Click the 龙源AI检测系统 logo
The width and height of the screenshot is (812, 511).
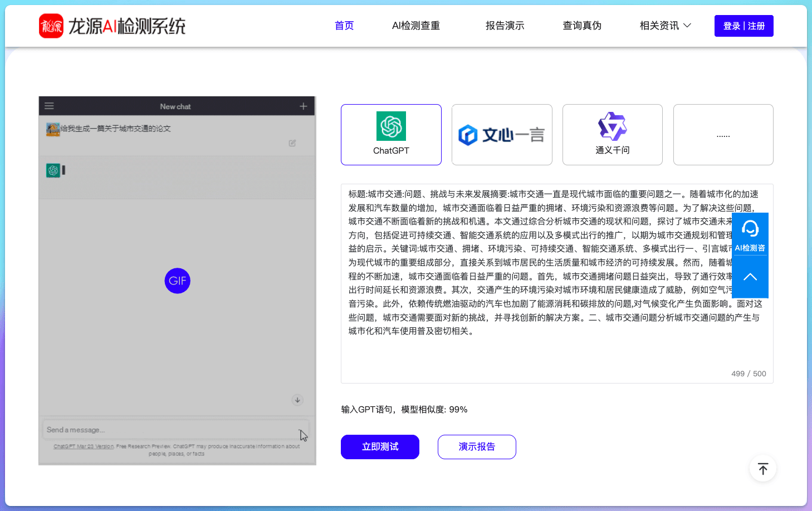tap(112, 26)
